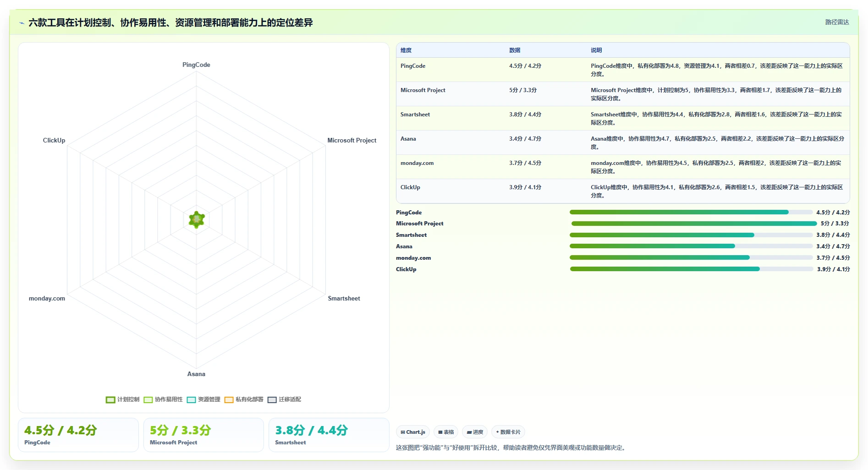Click the 路径雷达 label in the header
Image resolution: width=868 pixels, height=470 pixels.
click(837, 22)
